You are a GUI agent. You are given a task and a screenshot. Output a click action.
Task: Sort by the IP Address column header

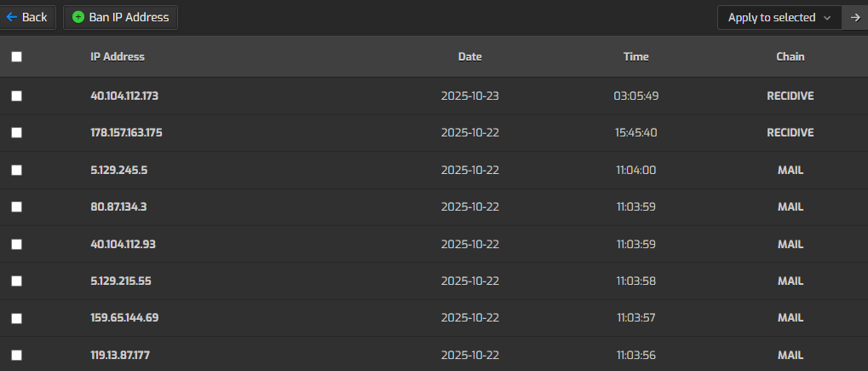tap(118, 57)
